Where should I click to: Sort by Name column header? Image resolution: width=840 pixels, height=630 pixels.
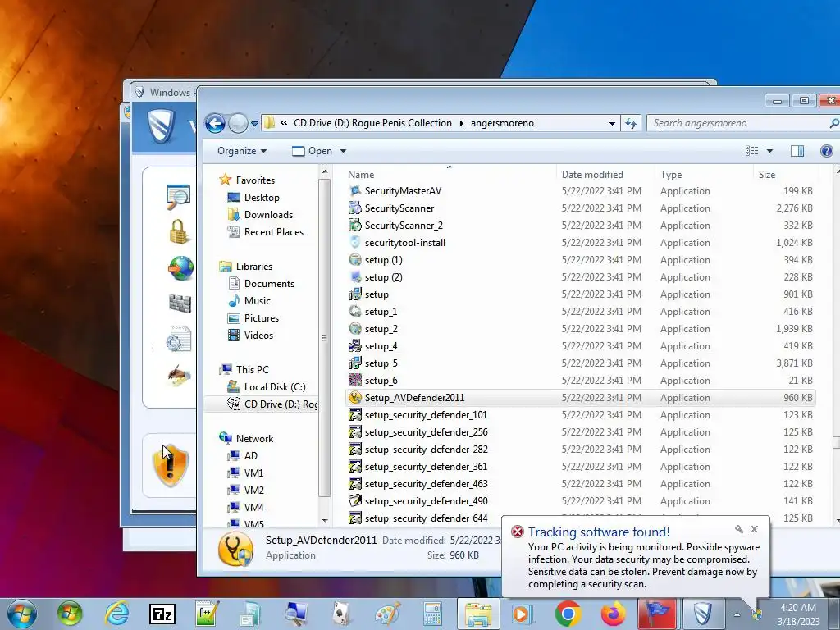point(361,175)
